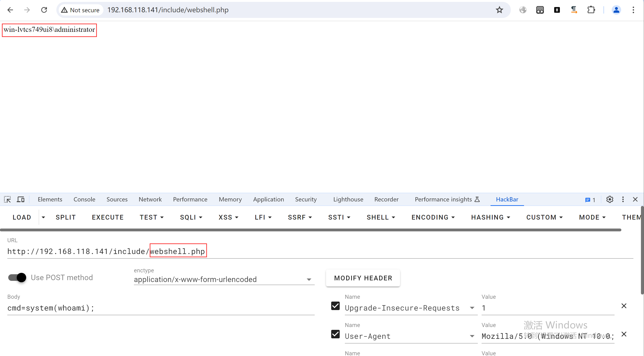
Task: Expand the SQLI dropdown menu
Action: (x=191, y=217)
